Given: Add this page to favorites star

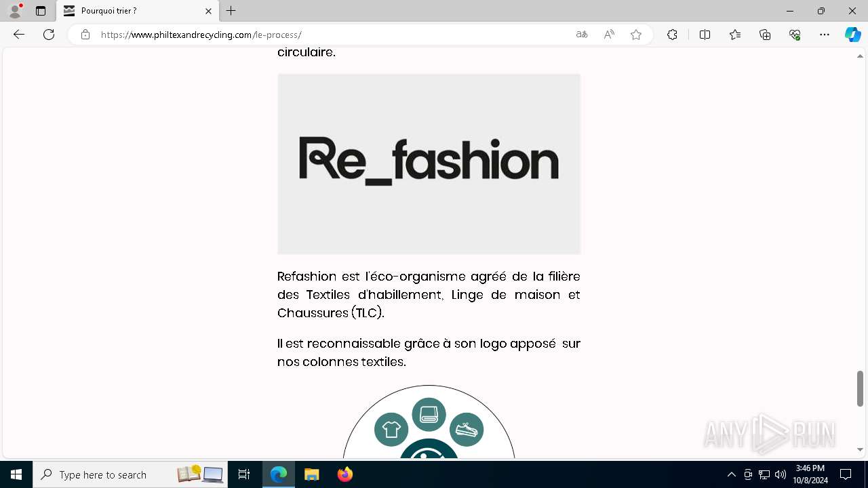Looking at the screenshot, I should click(636, 35).
